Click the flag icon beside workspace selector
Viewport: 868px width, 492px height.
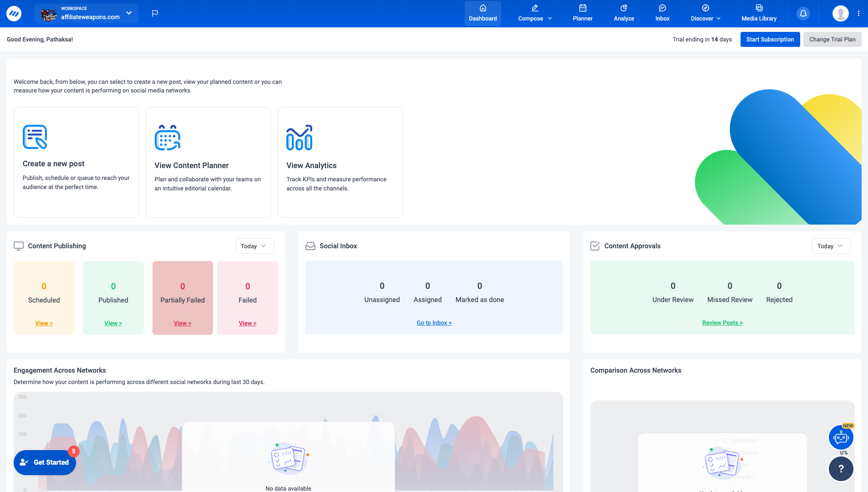pos(155,13)
